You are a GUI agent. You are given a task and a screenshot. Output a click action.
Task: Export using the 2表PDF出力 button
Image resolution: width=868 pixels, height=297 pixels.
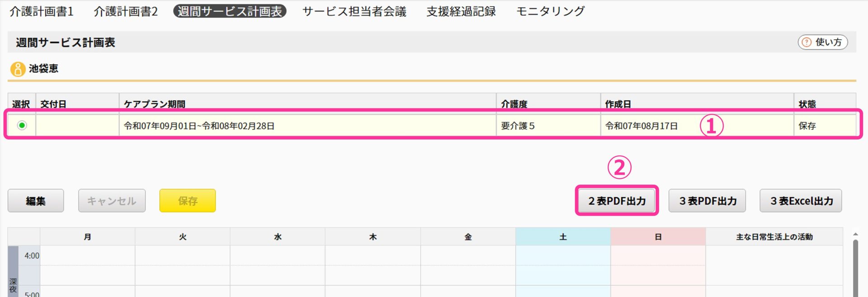(617, 201)
